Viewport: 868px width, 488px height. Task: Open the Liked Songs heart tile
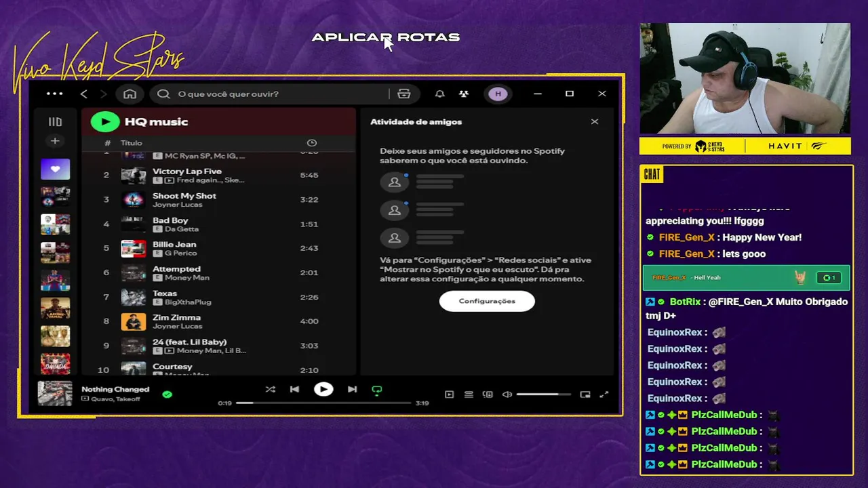click(55, 169)
